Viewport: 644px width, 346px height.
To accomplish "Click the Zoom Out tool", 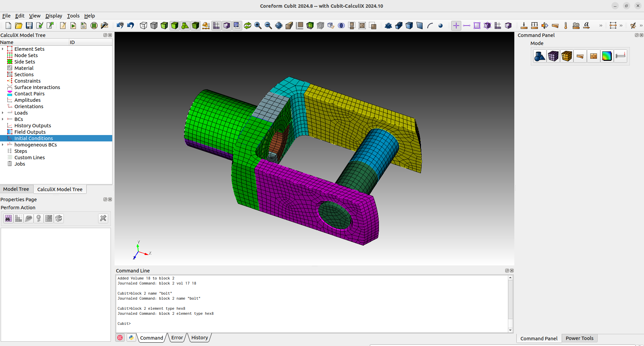I will coord(268,25).
